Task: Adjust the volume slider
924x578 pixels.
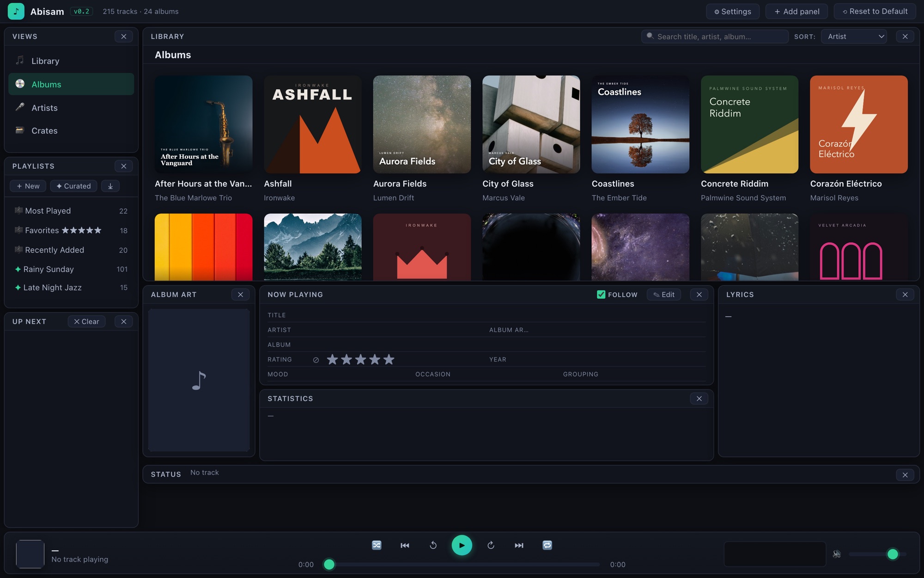Action: point(877,554)
